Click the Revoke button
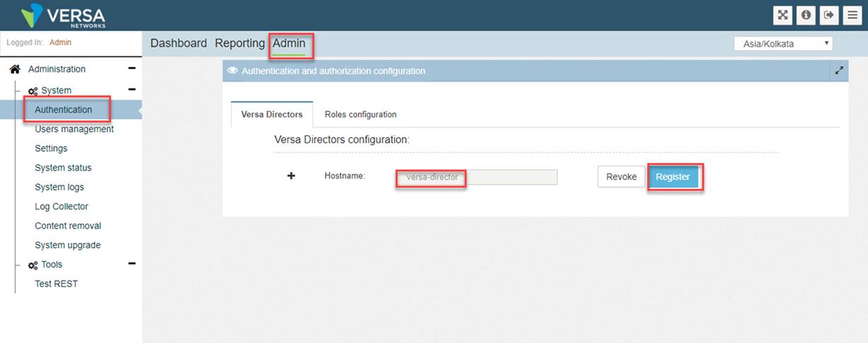 click(622, 177)
